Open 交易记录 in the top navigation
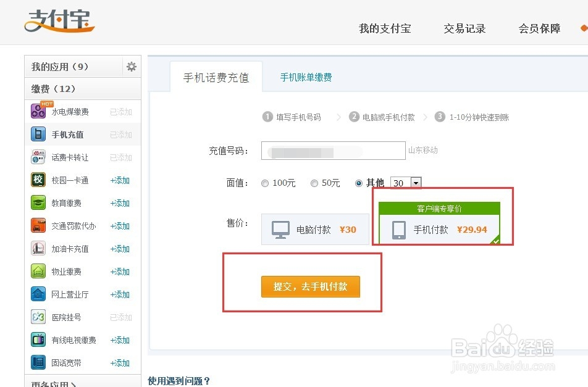 [x=464, y=28]
